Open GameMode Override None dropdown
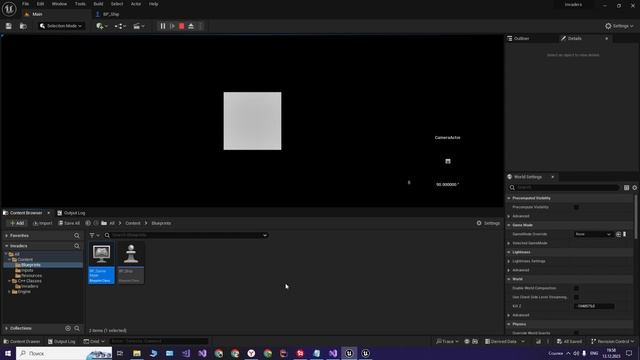640x360 pixels. click(593, 234)
